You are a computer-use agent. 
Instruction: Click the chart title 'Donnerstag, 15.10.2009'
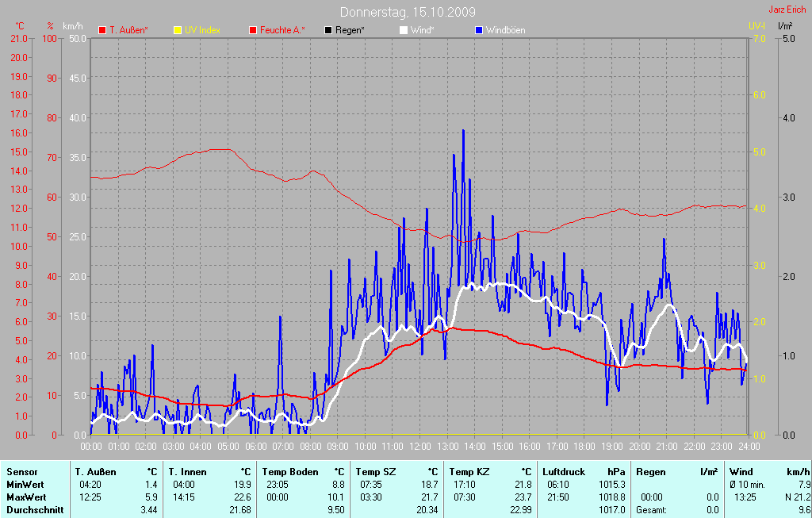click(x=408, y=12)
